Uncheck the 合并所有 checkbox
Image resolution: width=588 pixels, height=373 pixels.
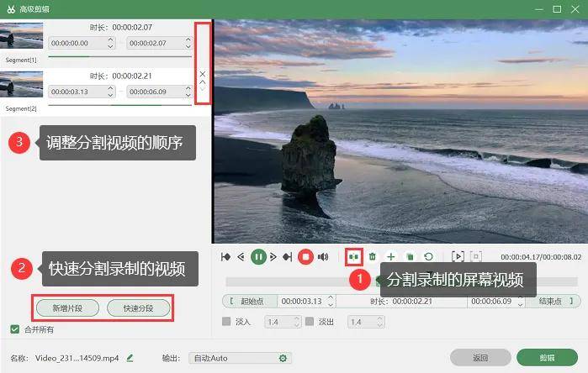pos(14,329)
